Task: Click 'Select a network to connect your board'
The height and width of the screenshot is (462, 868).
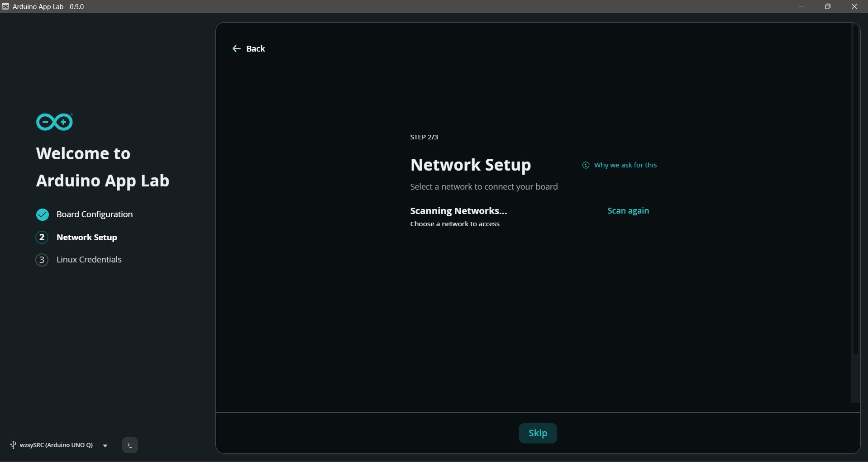Action: 484,187
